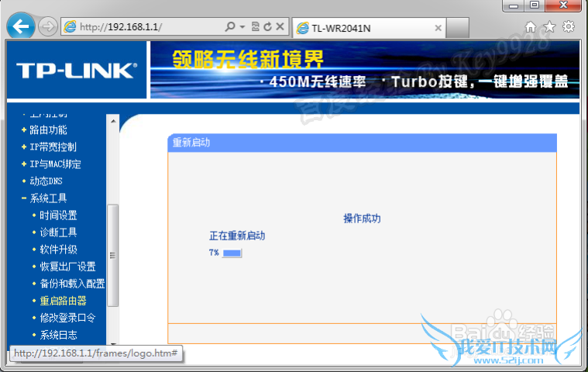
Task: Open a new blank tab
Action: [x=458, y=28]
